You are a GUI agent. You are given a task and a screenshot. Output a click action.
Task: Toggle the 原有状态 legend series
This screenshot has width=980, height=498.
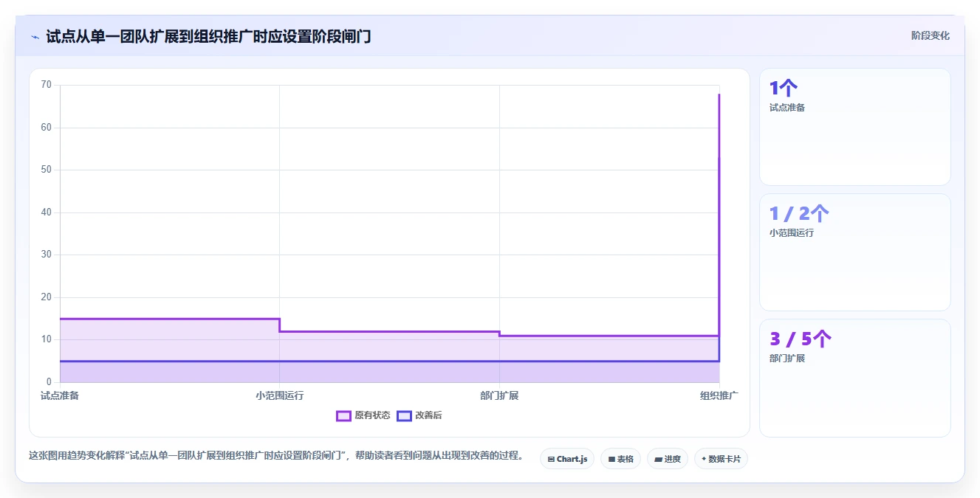tap(363, 415)
